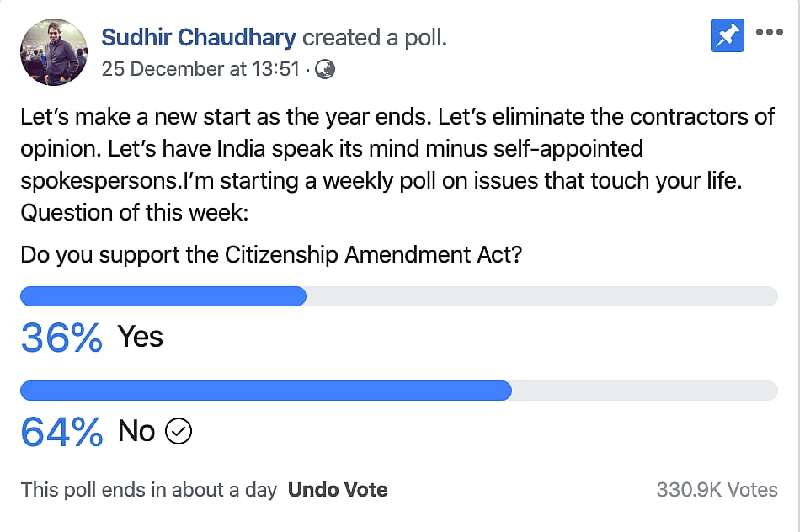Click the No option progress bar
This screenshot has width=805, height=532.
click(x=266, y=391)
